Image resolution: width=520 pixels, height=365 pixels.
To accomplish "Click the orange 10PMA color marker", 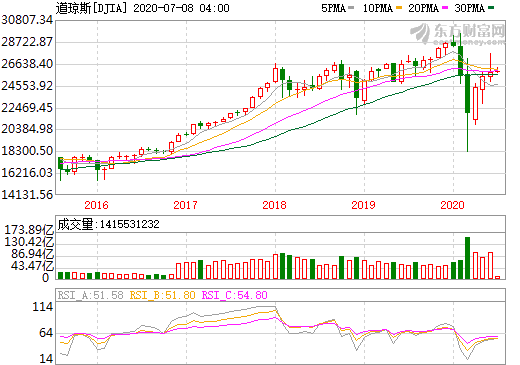I will point(399,8).
